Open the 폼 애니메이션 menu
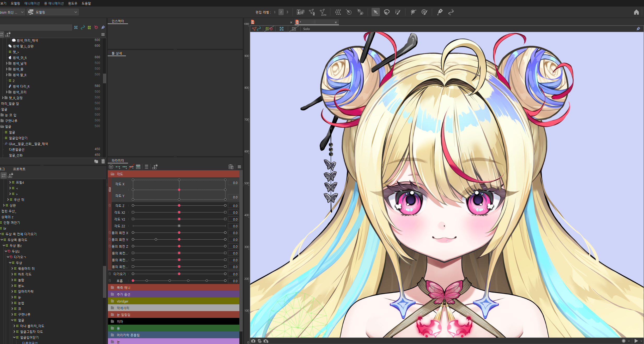644x344 pixels. pyautogui.click(x=54, y=3)
